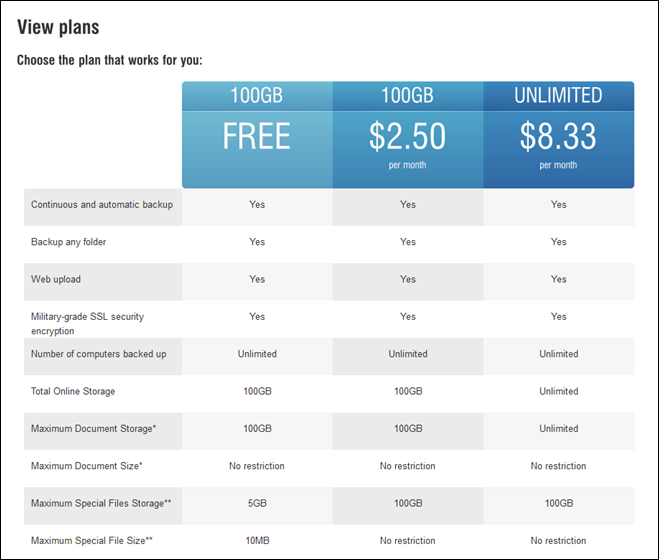The height and width of the screenshot is (560, 659).
Task: Select the FREE price panel
Action: click(x=257, y=136)
